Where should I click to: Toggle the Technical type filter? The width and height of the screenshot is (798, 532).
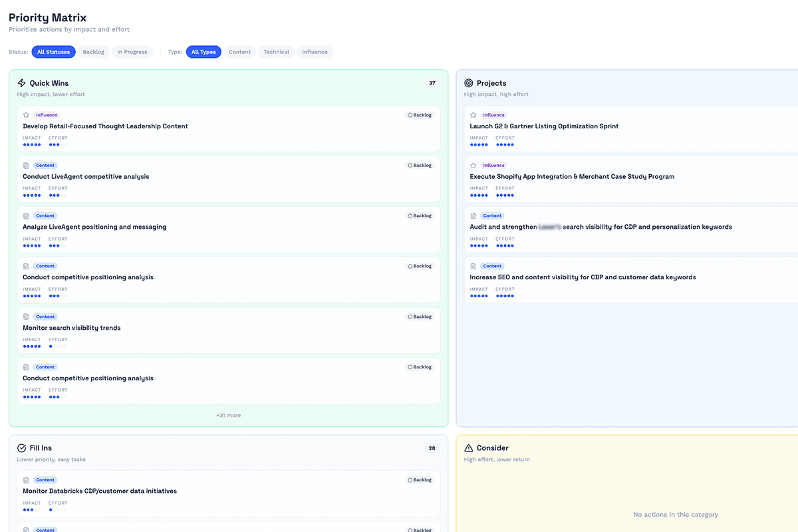coord(275,51)
